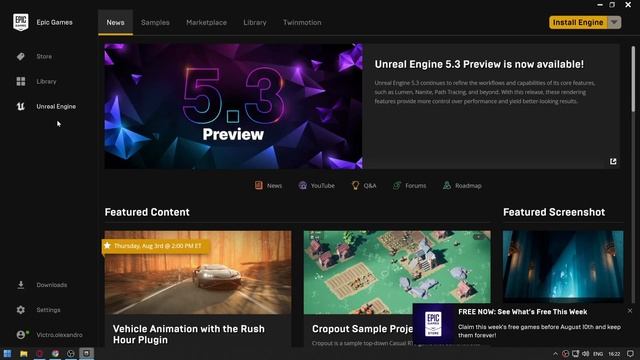
Task: Click the FREE NOW: See What's Free This Week text
Action: tap(522, 312)
